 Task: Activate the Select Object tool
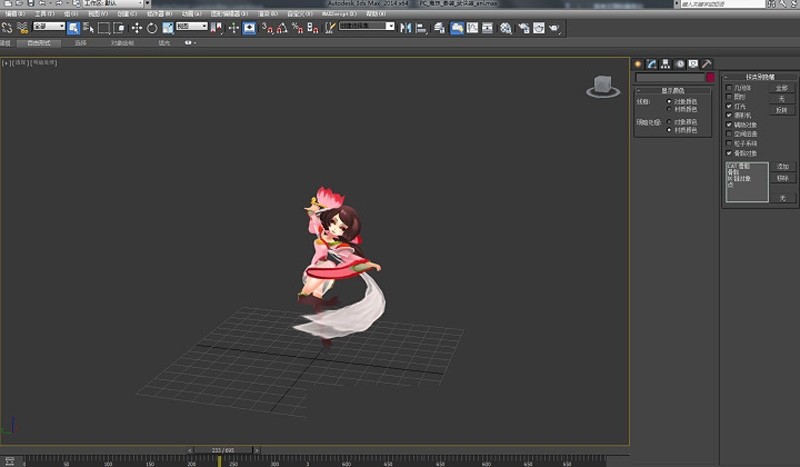(73, 28)
